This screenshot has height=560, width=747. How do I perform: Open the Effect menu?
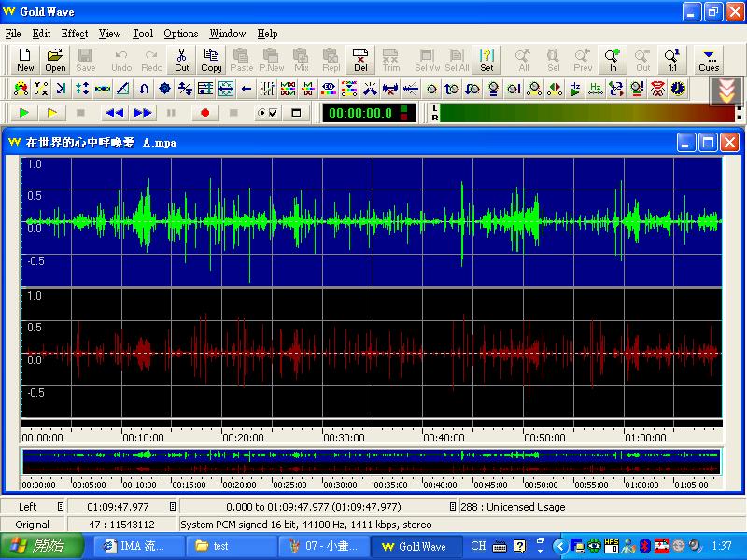pyautogui.click(x=75, y=34)
